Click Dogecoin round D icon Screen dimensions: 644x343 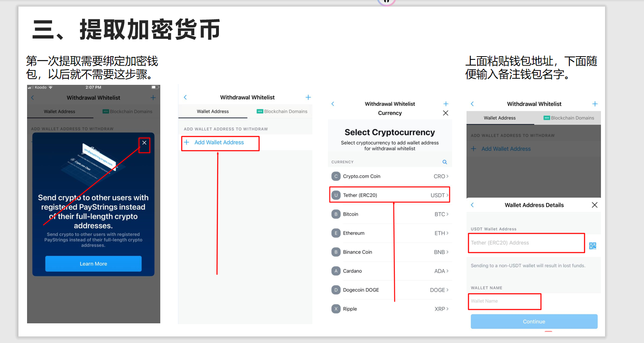click(x=336, y=290)
